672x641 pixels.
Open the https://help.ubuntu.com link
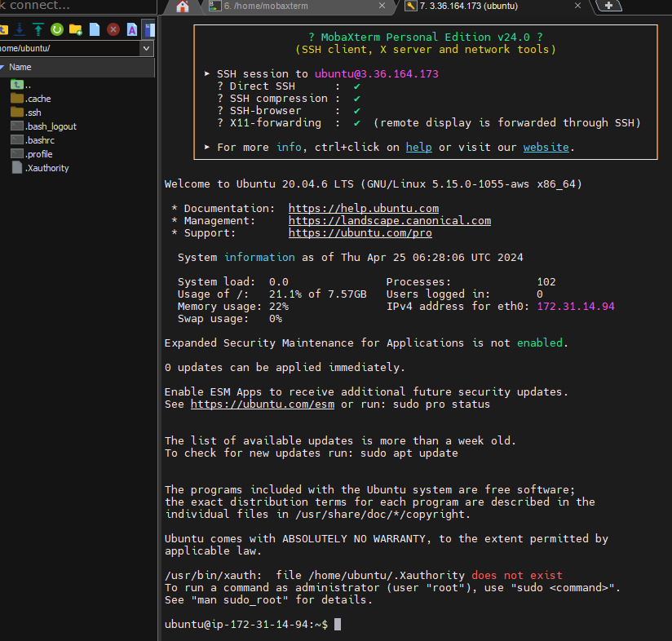364,209
